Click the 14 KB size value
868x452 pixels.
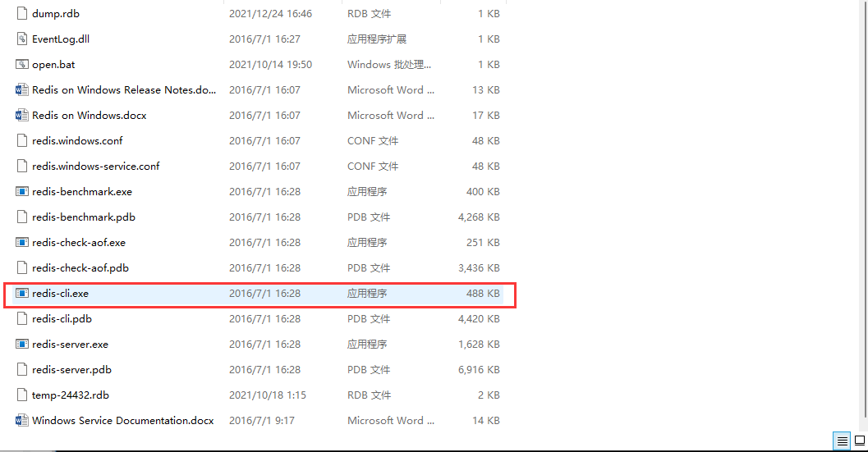point(486,421)
